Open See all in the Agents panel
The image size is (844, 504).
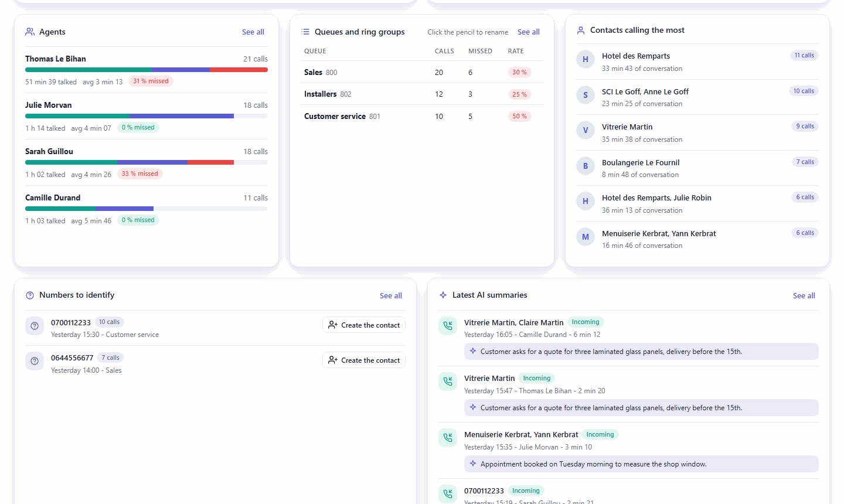pos(253,32)
